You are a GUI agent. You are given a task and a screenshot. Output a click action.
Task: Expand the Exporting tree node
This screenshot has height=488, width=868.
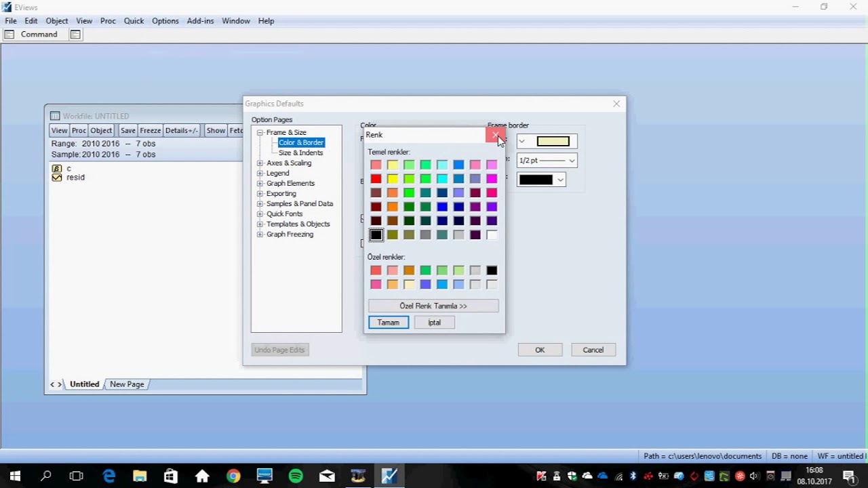260,194
